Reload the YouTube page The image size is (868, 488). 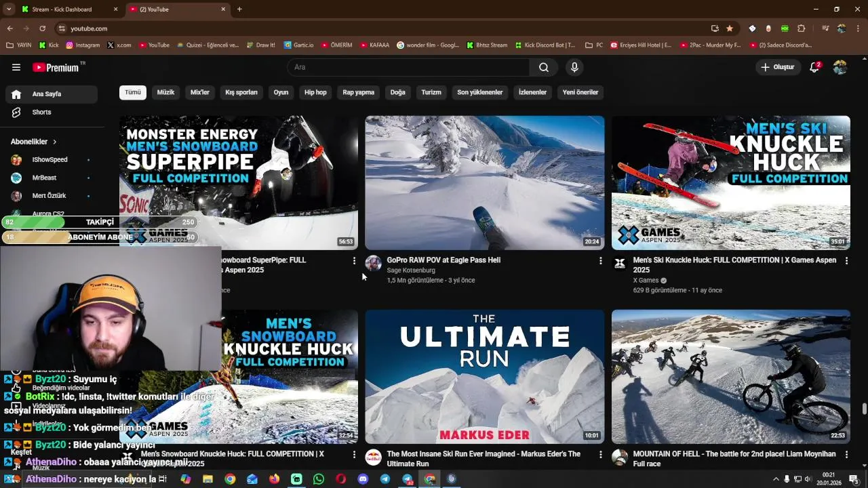coord(42,28)
